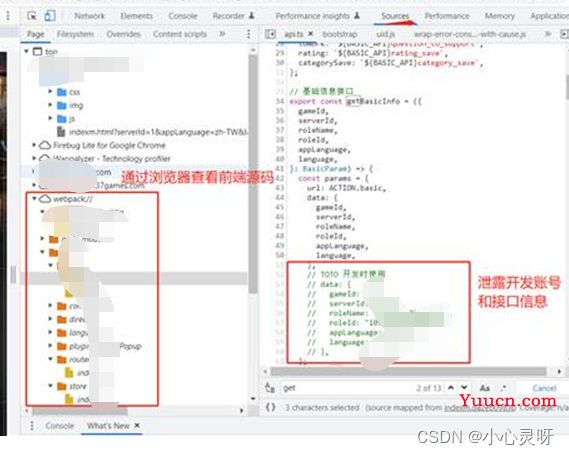Expand the js folder
The width and height of the screenshot is (569, 455).
pos(50,119)
